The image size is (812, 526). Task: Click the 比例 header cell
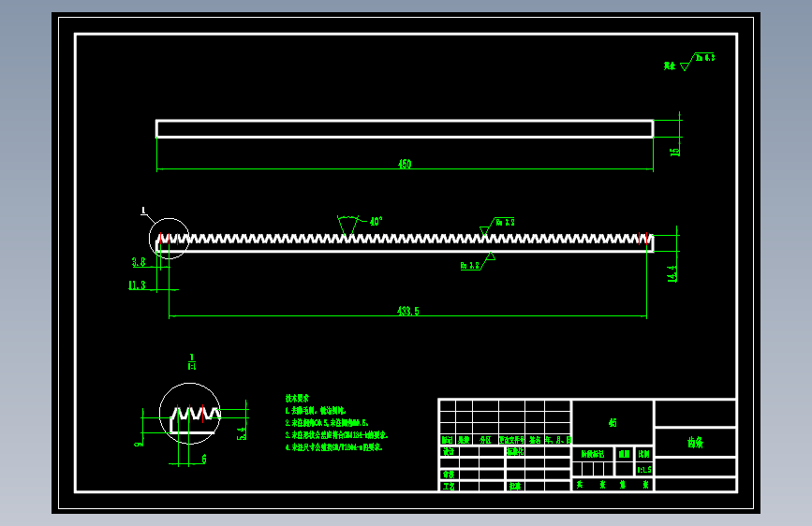coord(644,454)
